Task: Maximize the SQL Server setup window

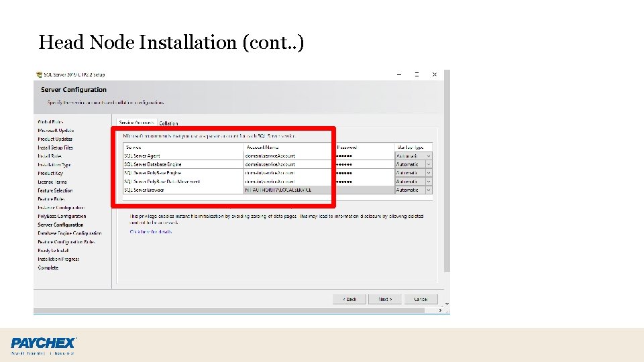Action: (x=417, y=74)
